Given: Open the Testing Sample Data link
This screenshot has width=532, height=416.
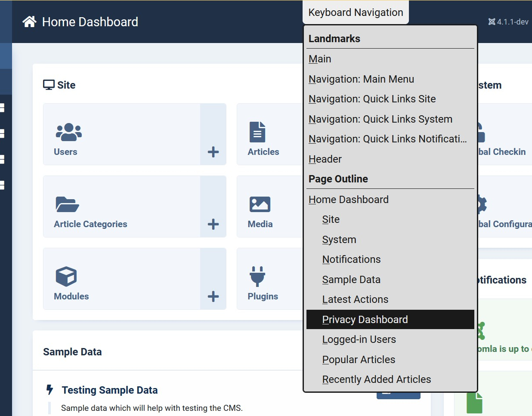Looking at the screenshot, I should [109, 390].
